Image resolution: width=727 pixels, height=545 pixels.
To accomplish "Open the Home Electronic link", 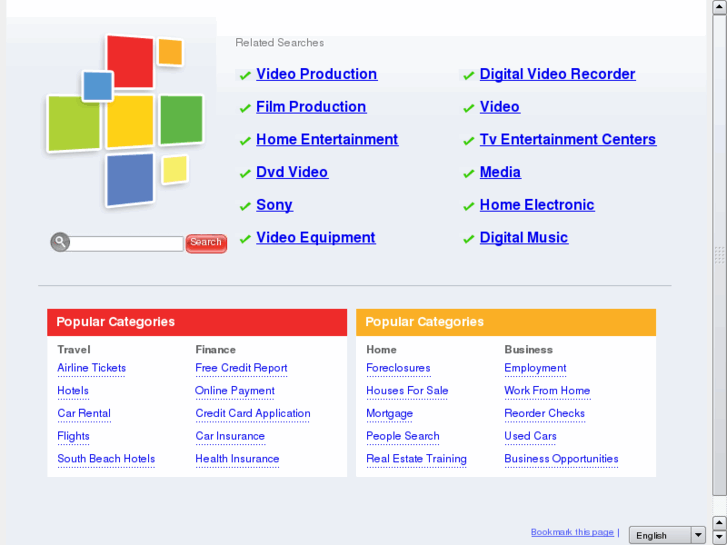I will pos(537,205).
